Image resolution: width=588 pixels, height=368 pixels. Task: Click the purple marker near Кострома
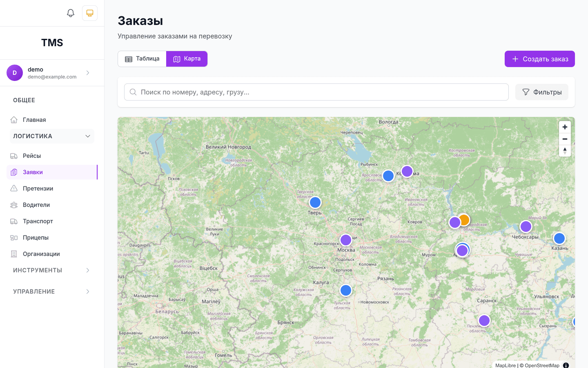pos(407,171)
